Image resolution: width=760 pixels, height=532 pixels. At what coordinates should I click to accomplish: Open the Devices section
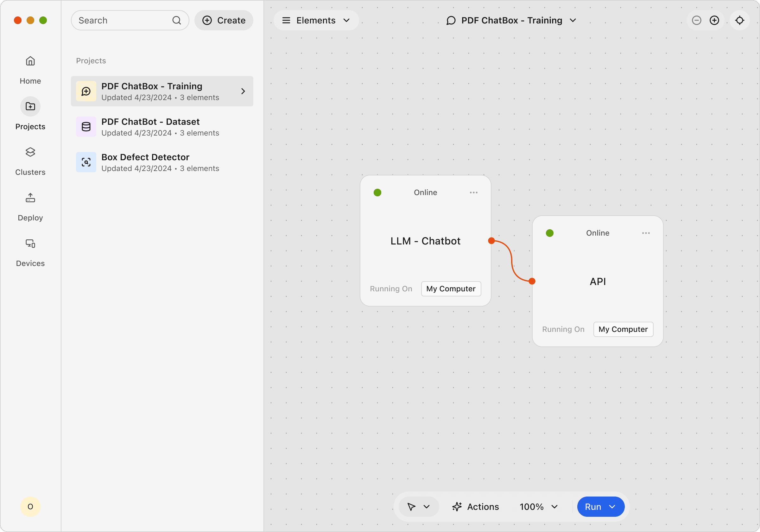[30, 244]
